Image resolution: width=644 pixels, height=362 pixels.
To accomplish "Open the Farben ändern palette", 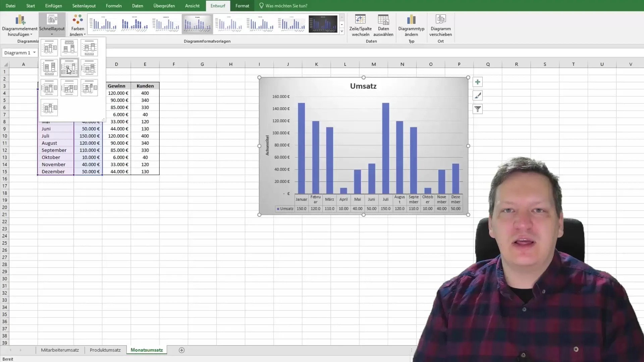I will 77,25.
